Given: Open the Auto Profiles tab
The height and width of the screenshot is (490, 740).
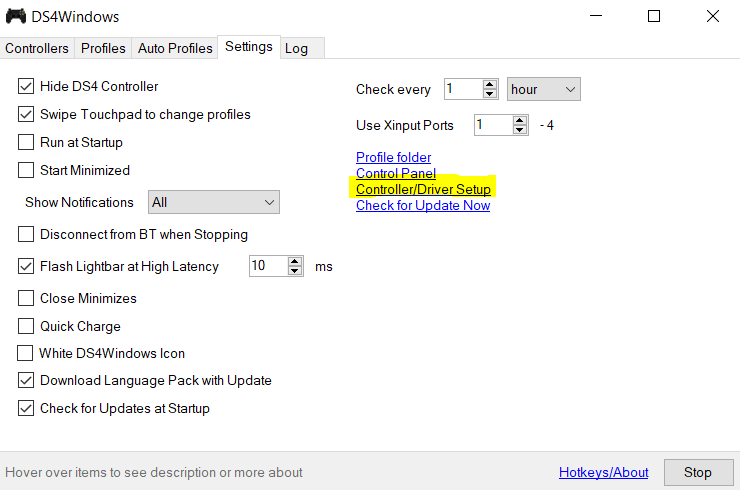Looking at the screenshot, I should tap(175, 48).
